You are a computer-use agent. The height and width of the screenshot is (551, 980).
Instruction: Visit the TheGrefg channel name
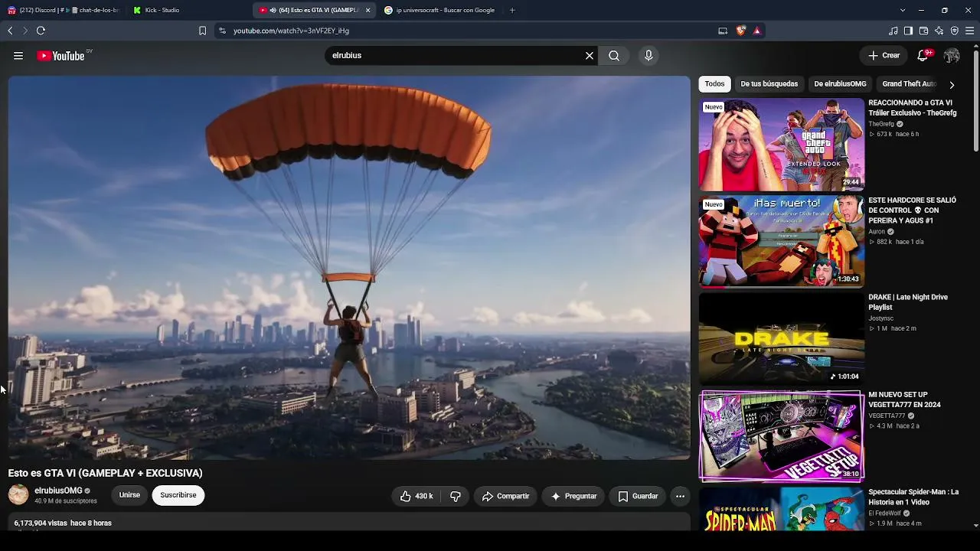[881, 124]
